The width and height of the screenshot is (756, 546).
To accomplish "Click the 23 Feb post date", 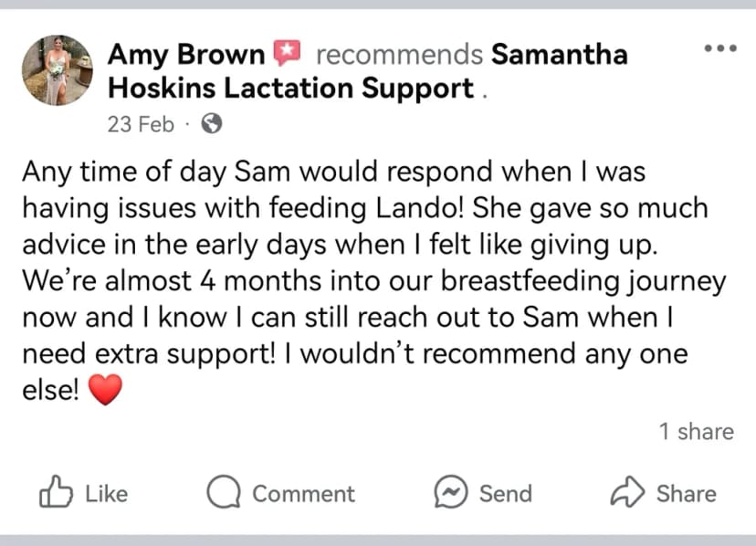I will (x=141, y=124).
